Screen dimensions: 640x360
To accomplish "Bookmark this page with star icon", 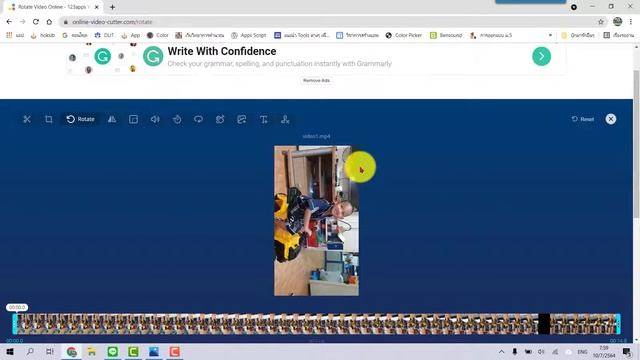I will coord(600,22).
